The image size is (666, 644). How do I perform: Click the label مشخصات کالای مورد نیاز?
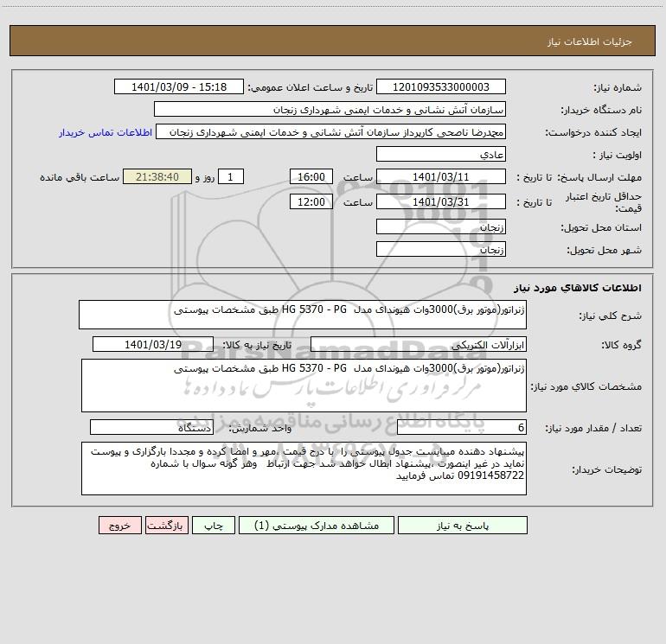586,386
